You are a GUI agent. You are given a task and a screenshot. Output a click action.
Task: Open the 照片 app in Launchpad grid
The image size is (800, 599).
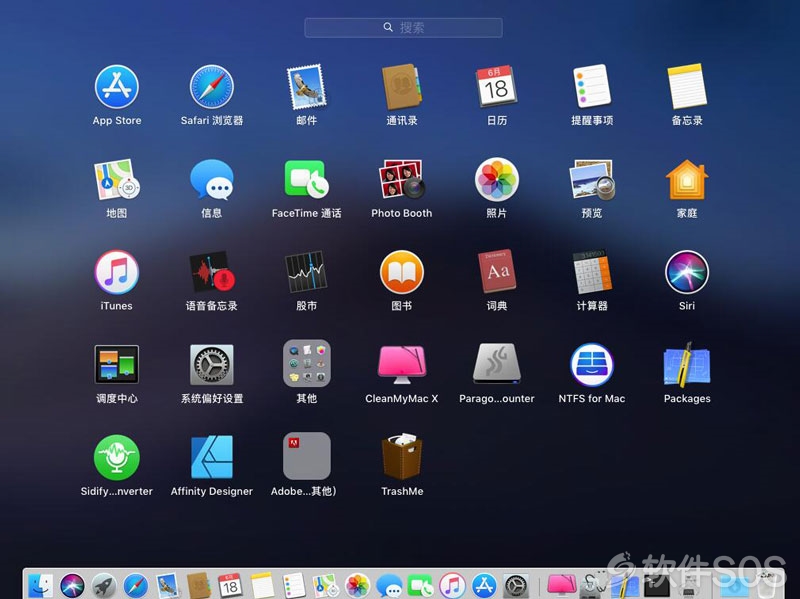point(497,179)
